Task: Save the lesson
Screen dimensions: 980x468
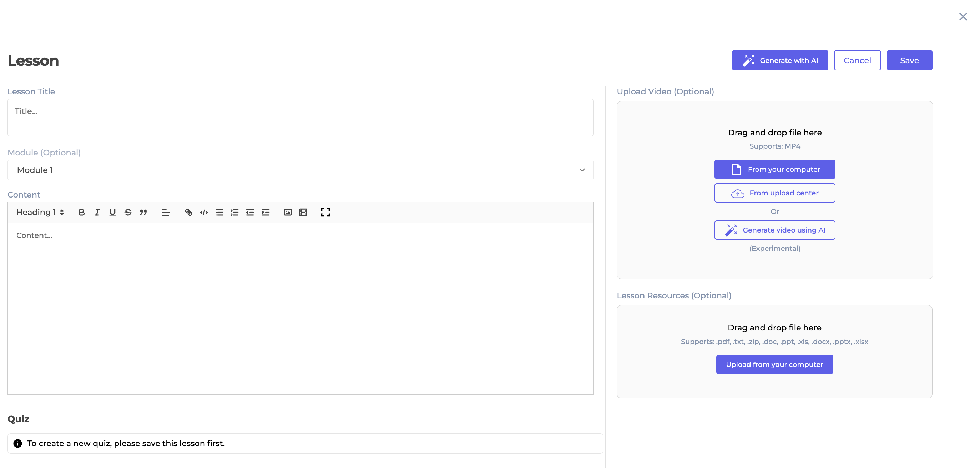Action: click(x=909, y=60)
